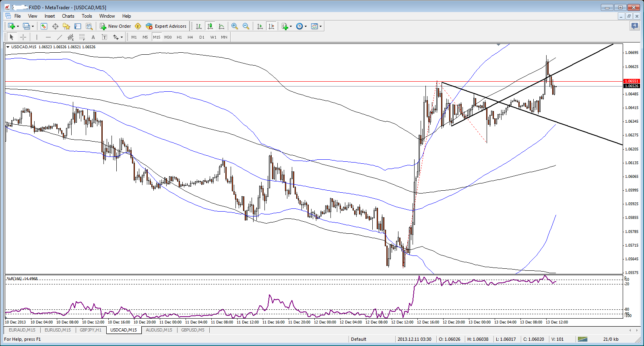This screenshot has height=346, width=644.
Task: Toggle the Expert Advisors button
Action: pyautogui.click(x=166, y=26)
